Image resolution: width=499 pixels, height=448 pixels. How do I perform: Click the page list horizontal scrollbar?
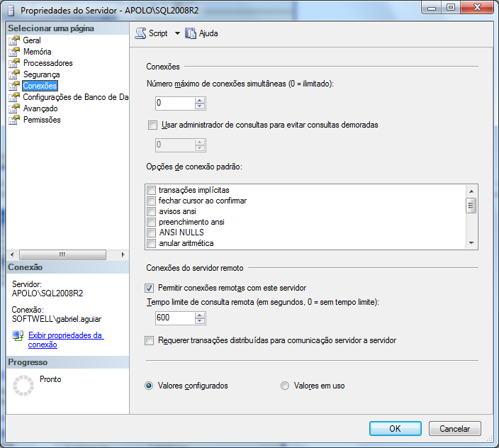point(62,254)
